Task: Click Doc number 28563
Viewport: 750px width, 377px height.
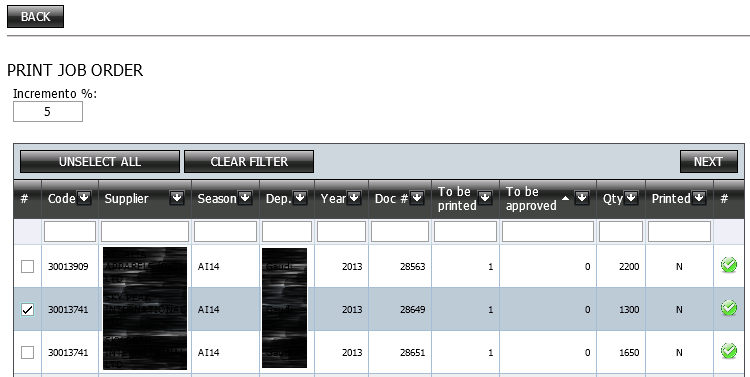Action: 412,266
